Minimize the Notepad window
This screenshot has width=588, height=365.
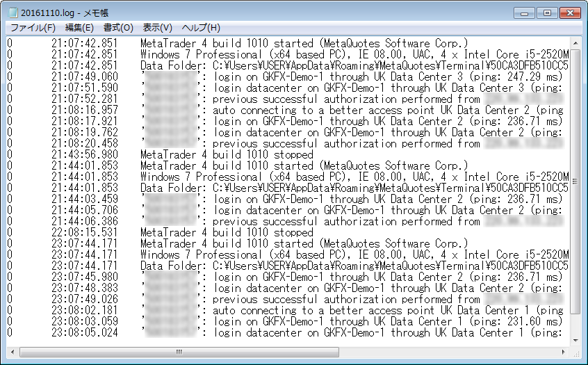point(524,13)
